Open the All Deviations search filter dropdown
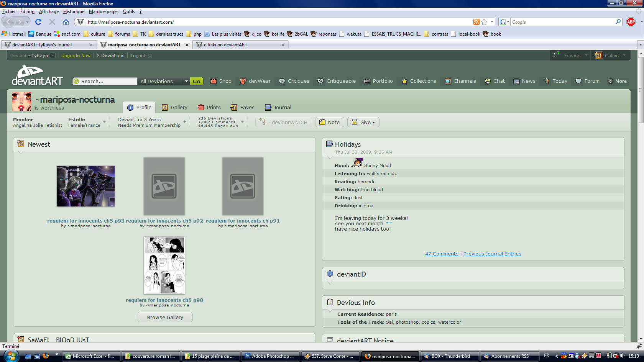Viewport: 644px width, 362px height. point(164,81)
